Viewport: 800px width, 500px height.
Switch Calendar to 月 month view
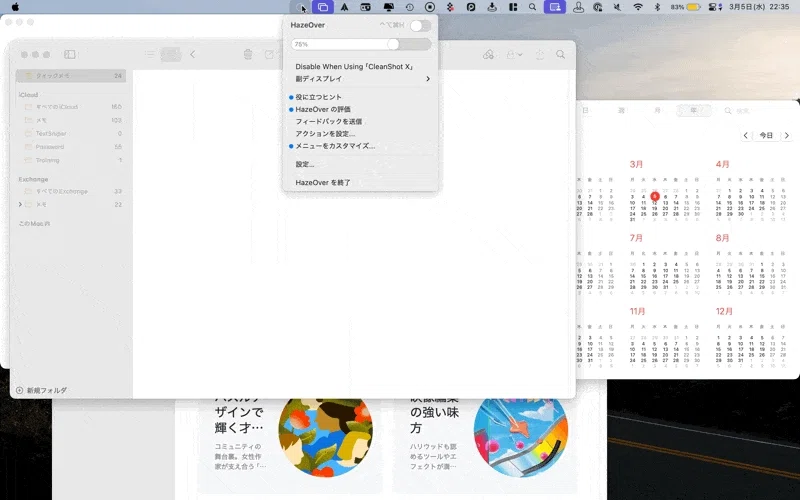point(657,110)
